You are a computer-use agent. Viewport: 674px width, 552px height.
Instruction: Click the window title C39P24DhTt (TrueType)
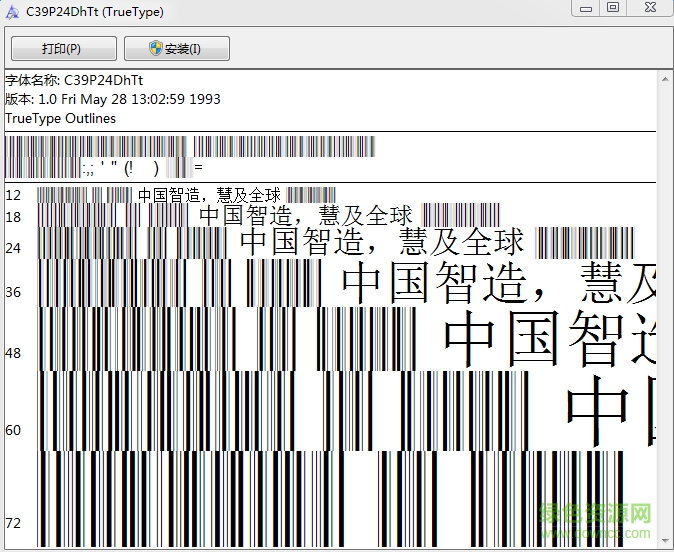pyautogui.click(x=95, y=12)
